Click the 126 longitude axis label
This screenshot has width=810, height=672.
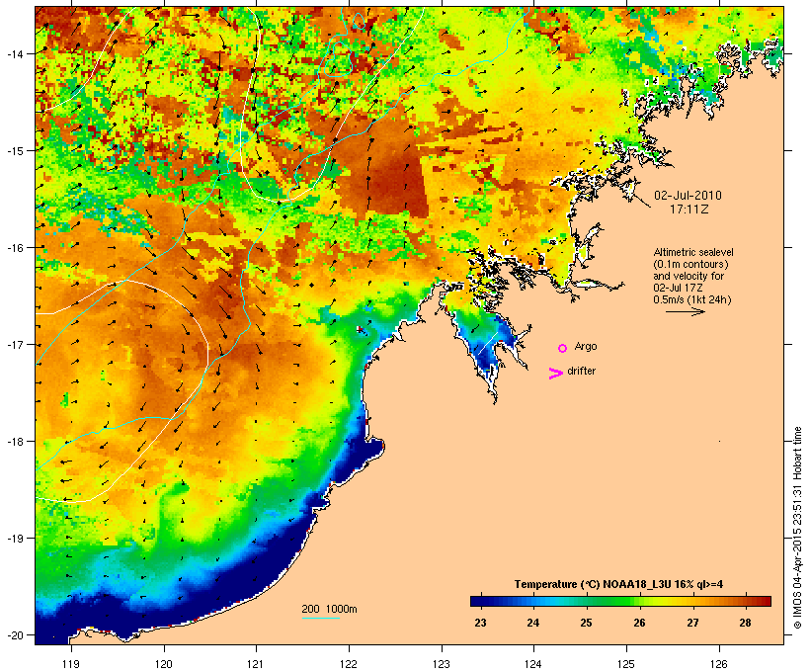tap(719, 664)
